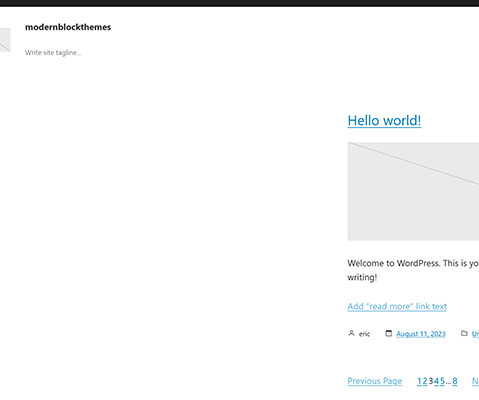Jump to last pagination page 8
The height and width of the screenshot is (400, 479).
455,381
